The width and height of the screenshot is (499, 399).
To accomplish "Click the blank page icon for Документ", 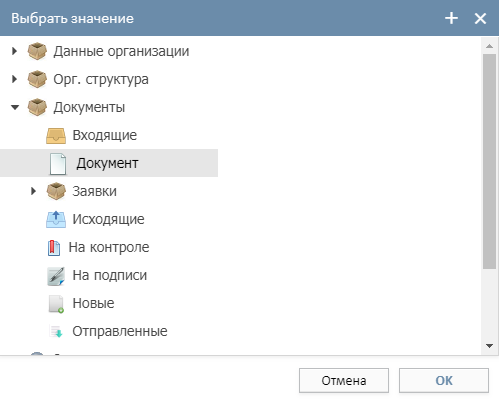I will point(58,164).
